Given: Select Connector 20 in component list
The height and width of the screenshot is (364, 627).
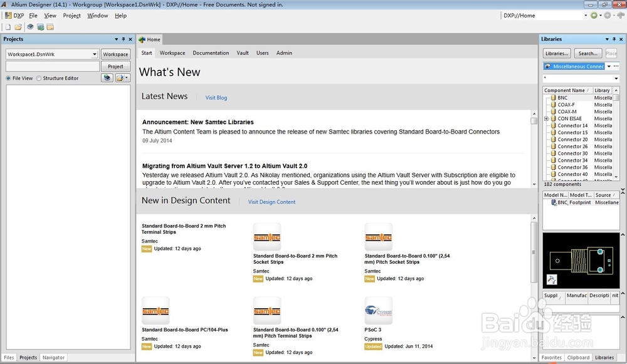Looking at the screenshot, I should 572,140.
